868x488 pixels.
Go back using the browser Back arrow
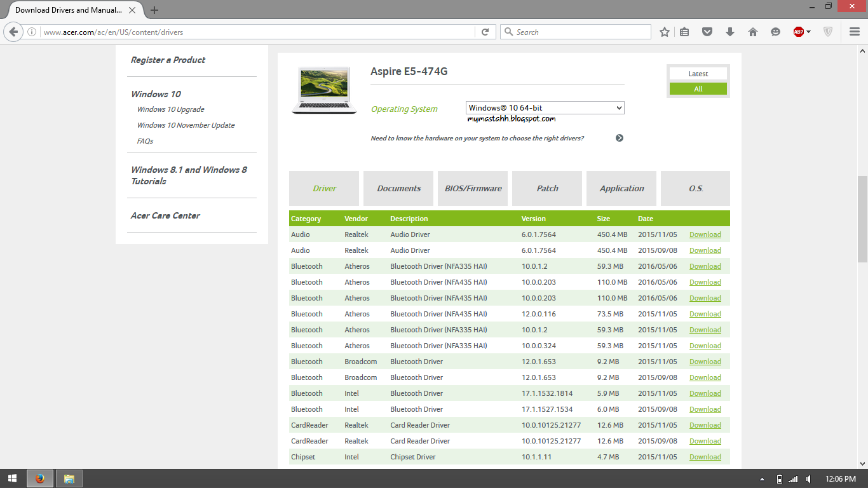pos(14,32)
